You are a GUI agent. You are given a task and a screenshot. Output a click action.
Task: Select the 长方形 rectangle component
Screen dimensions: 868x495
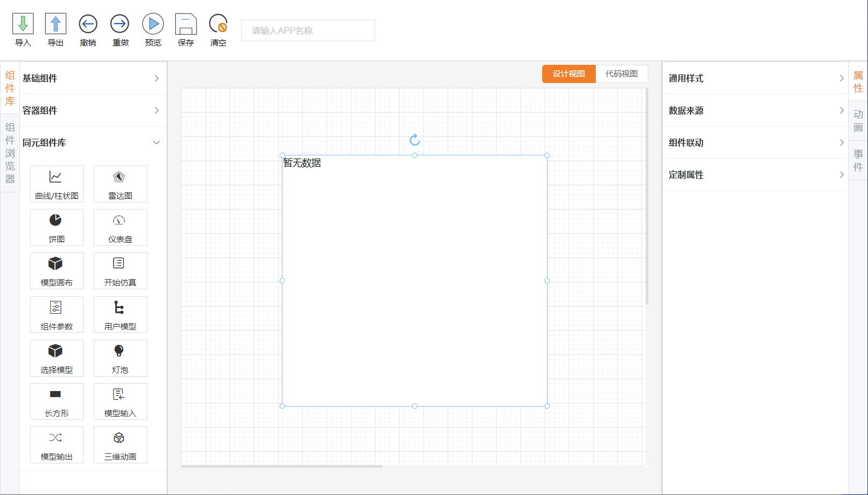tap(57, 401)
